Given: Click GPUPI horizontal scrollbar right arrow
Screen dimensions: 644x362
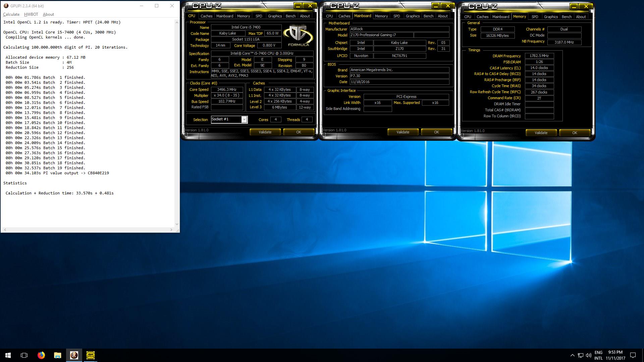Looking at the screenshot, I should click(x=171, y=230).
